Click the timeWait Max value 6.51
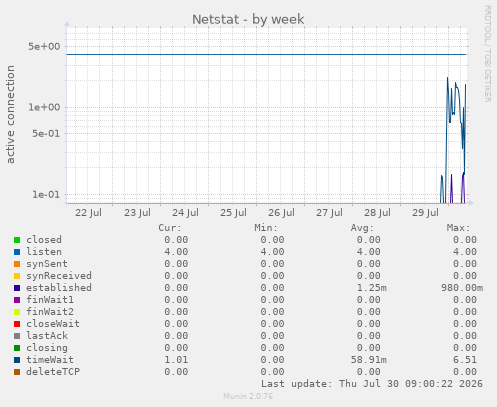This screenshot has height=407, width=497. (465, 360)
